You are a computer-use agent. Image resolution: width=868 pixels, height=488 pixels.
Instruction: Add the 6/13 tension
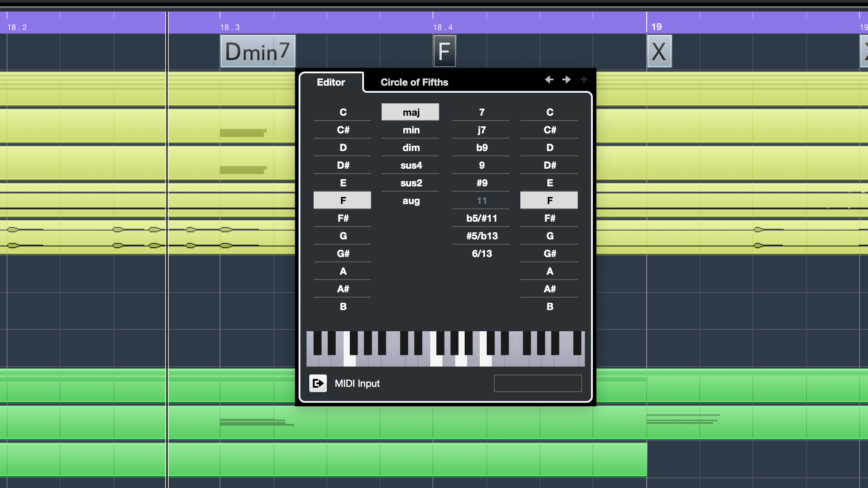[481, 253]
